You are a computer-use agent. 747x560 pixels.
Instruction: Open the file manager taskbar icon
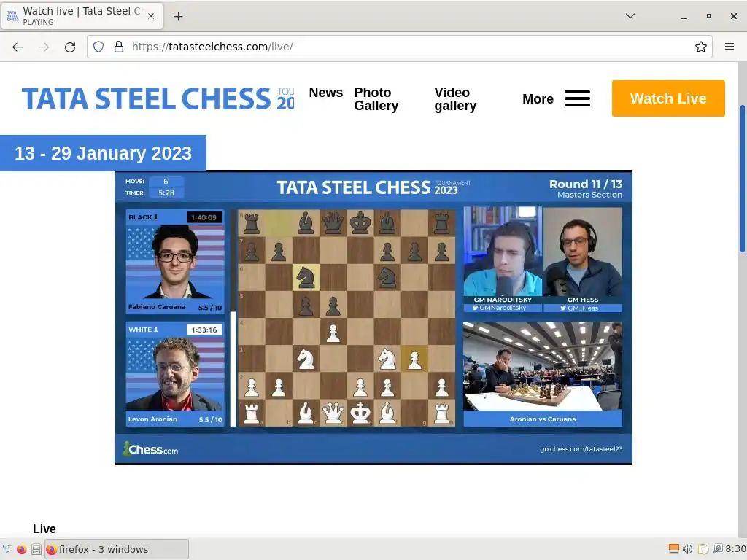pos(36,549)
